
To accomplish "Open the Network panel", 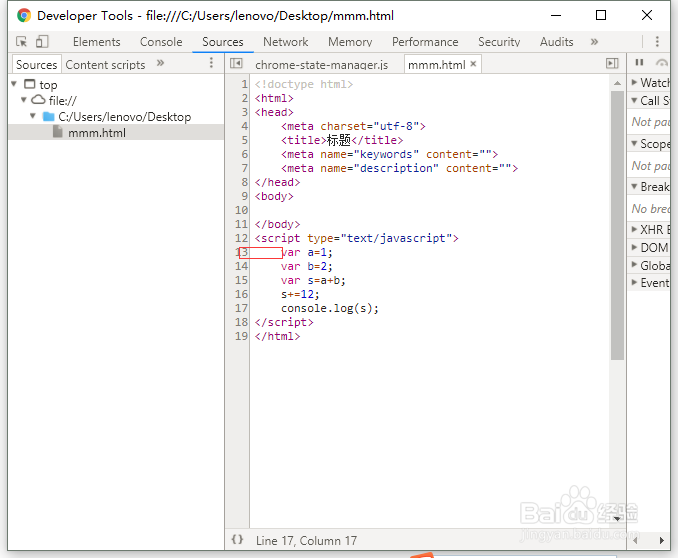I will pyautogui.click(x=285, y=42).
